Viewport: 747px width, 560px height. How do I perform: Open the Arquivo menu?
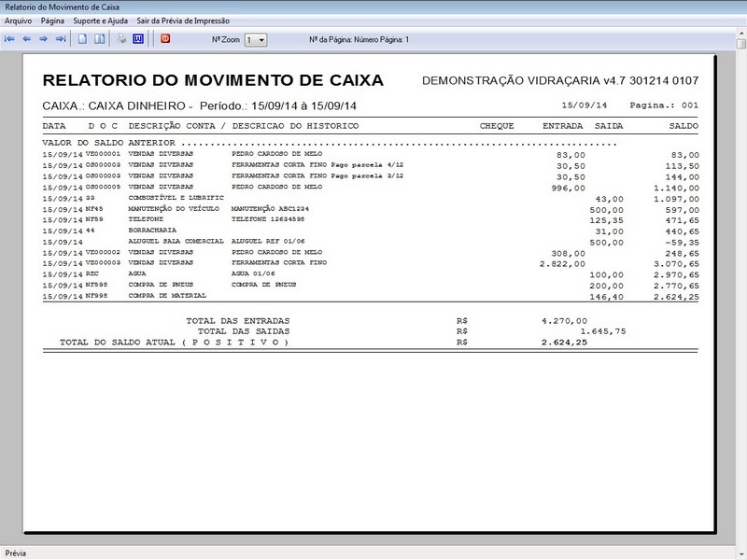coord(19,20)
